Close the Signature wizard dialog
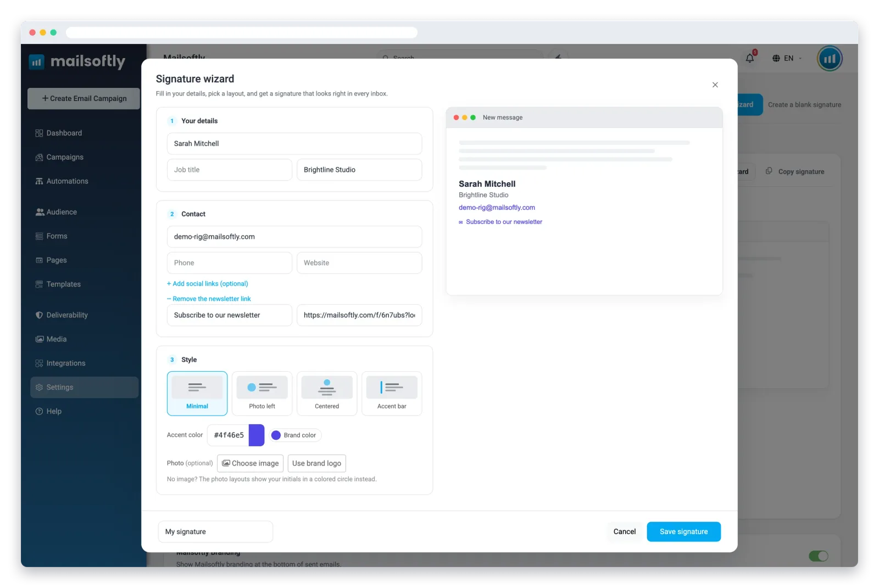 point(715,85)
